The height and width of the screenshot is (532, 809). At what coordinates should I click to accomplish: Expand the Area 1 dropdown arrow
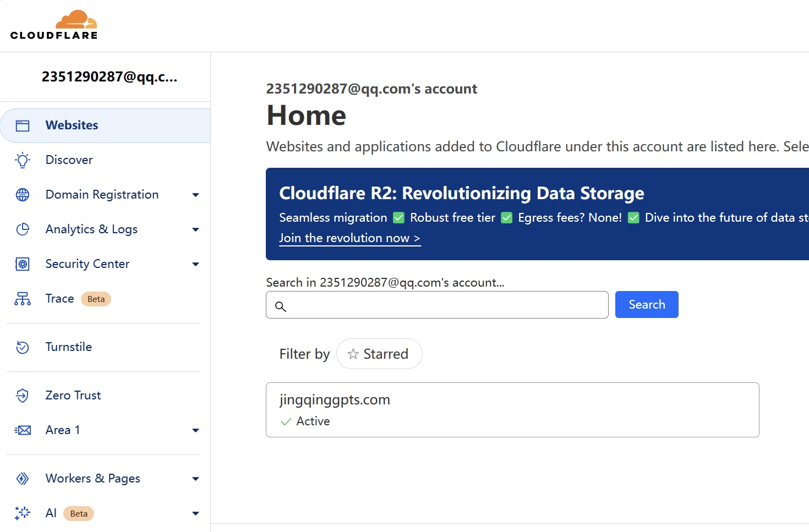click(x=195, y=430)
